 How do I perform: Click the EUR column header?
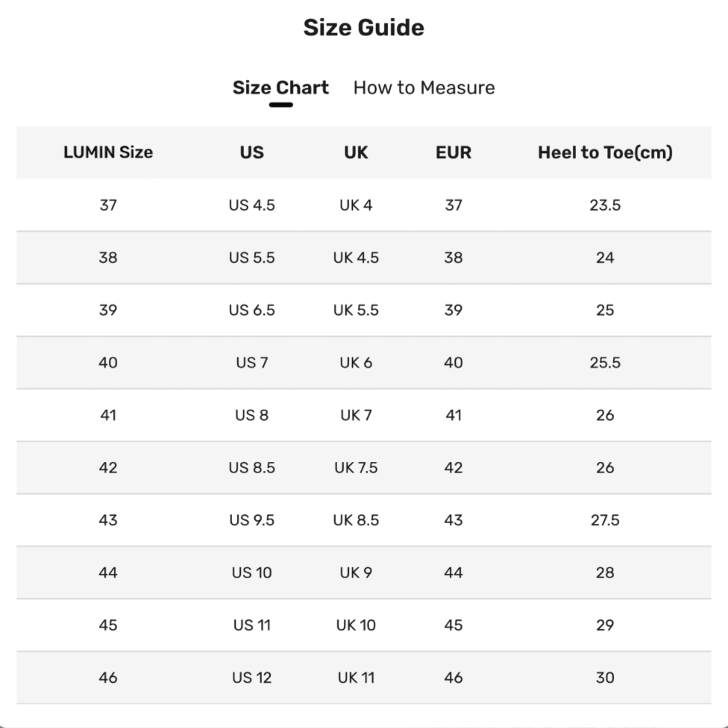(453, 153)
